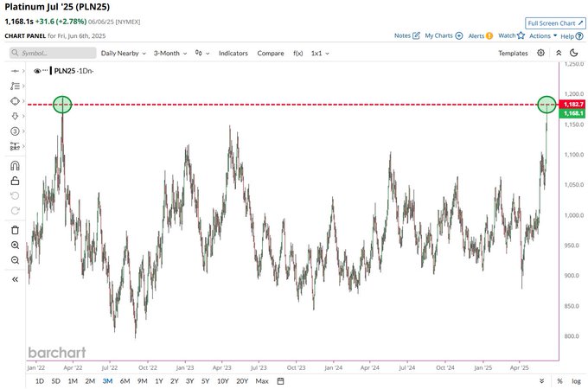Screen dimensions: 588x389
Task: Open the measurement/projection tool
Action: [15, 146]
